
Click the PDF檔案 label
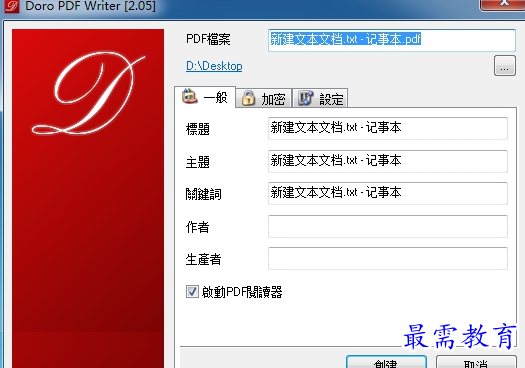(208, 40)
